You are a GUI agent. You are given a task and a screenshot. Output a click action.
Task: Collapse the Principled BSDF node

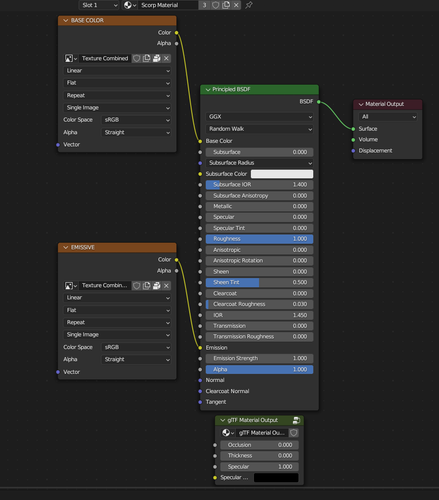[x=208, y=90]
